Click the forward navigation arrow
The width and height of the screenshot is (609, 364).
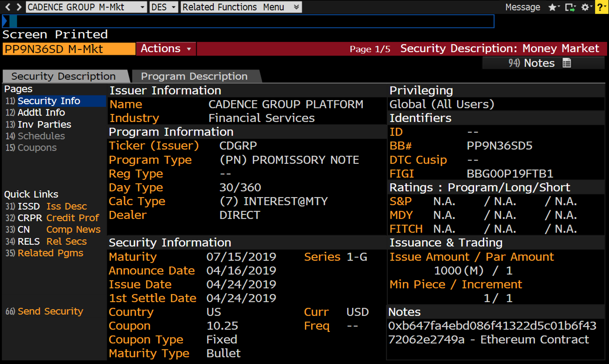click(x=19, y=7)
